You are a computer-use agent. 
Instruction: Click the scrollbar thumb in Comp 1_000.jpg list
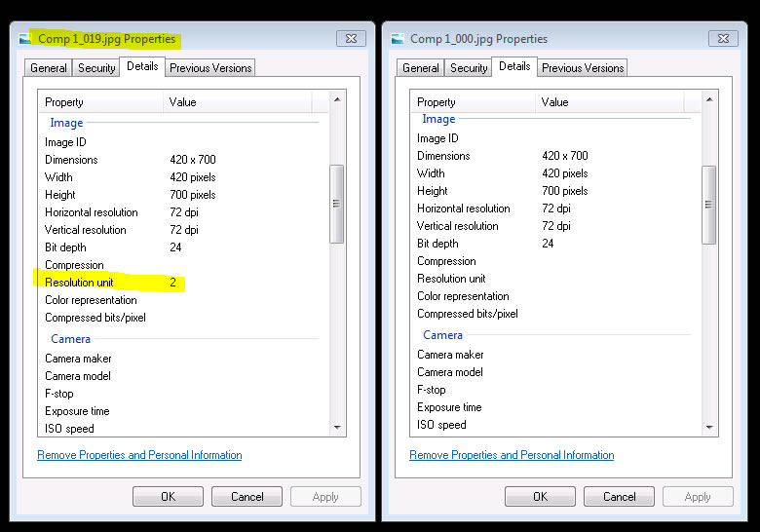coord(709,203)
